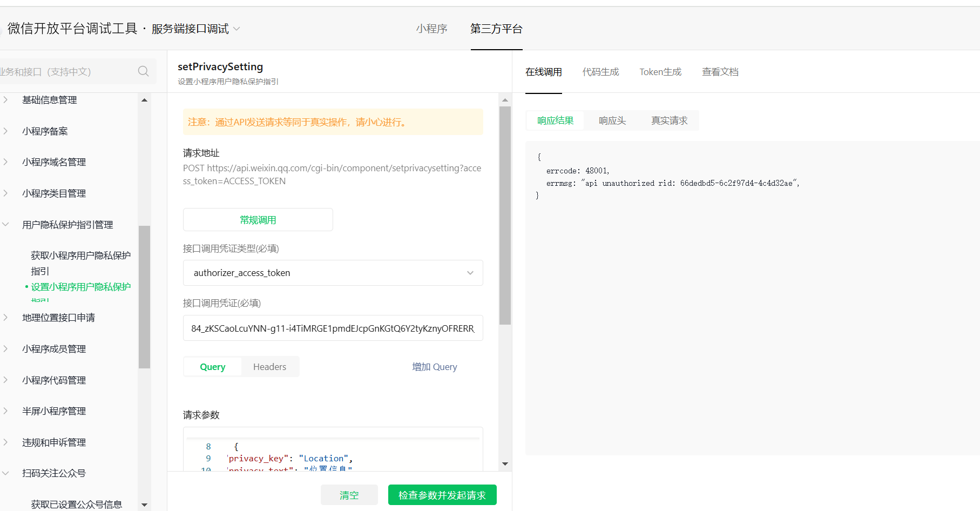
Task: Show the 响应头 panel
Action: pos(612,120)
